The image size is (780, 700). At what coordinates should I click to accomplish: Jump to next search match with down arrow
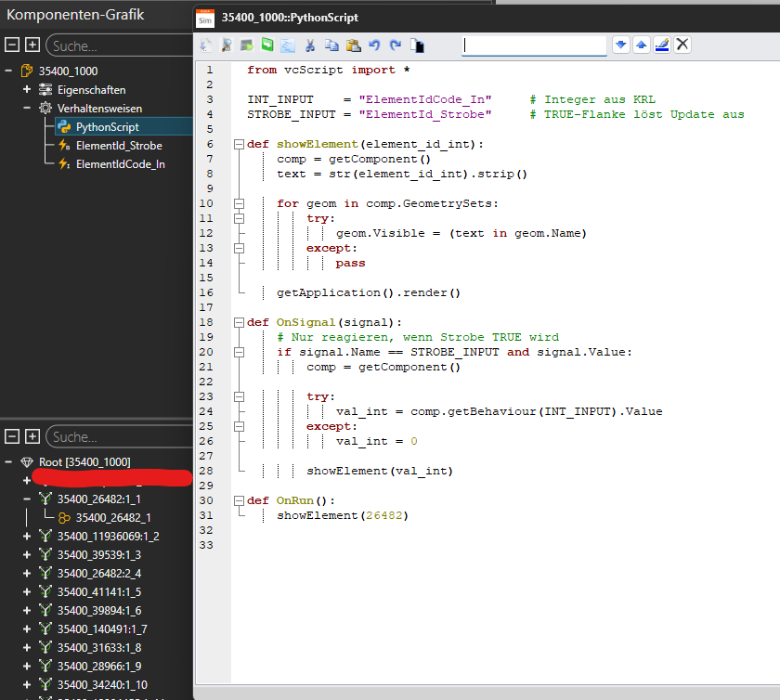(620, 45)
